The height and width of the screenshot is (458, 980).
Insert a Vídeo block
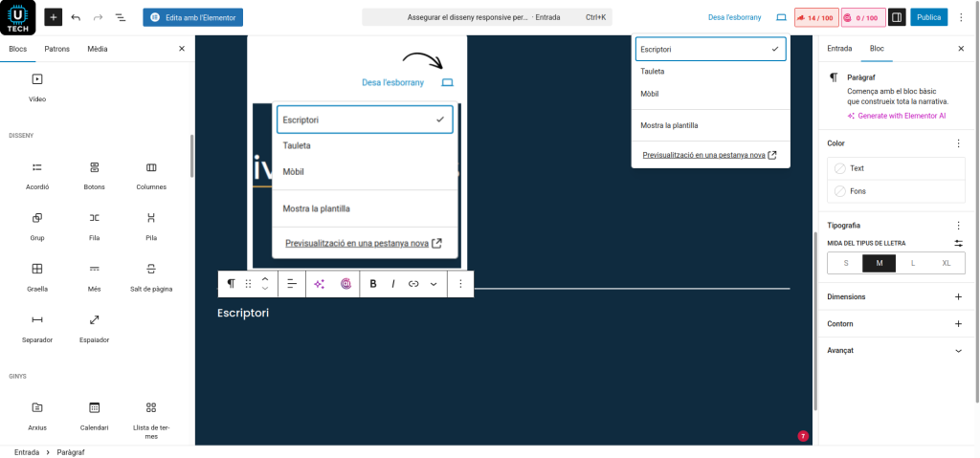coord(37,86)
